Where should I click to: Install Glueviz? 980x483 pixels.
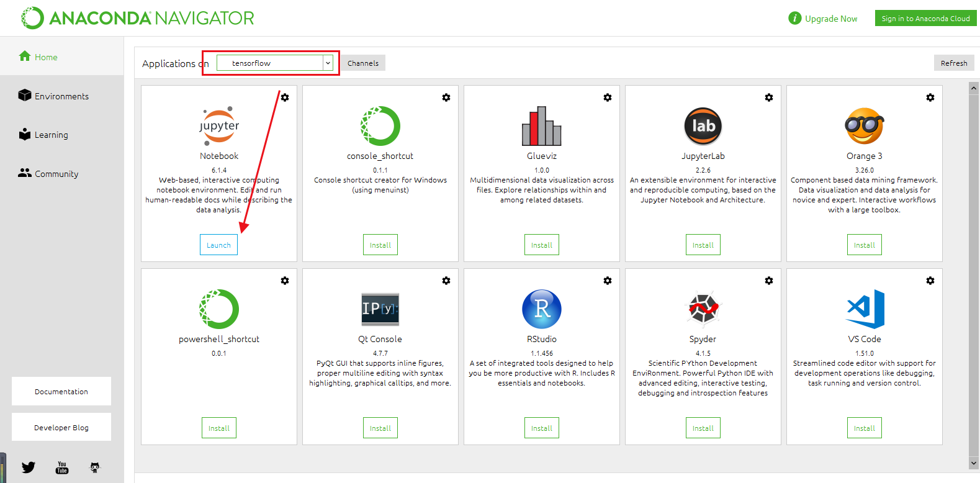[542, 245]
